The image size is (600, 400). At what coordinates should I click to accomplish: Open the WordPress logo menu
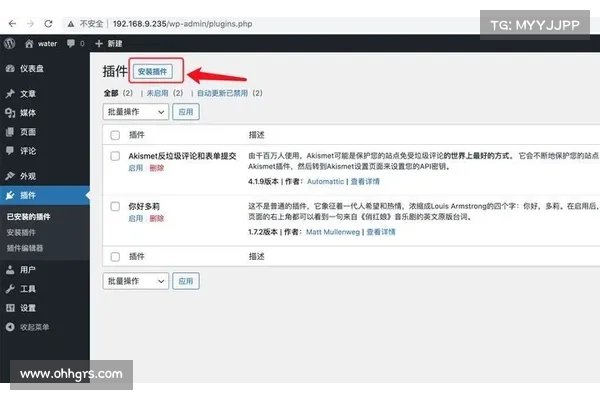pos(10,43)
